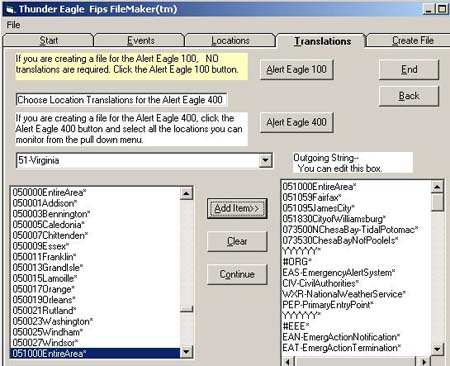Switch to the Events tab
The width and height of the screenshot is (450, 366).
coord(140,41)
